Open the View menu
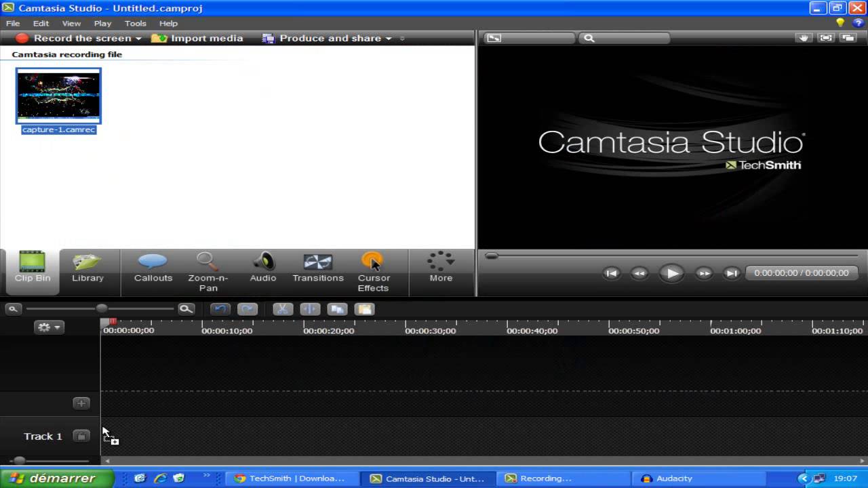868x488 pixels. (x=71, y=23)
